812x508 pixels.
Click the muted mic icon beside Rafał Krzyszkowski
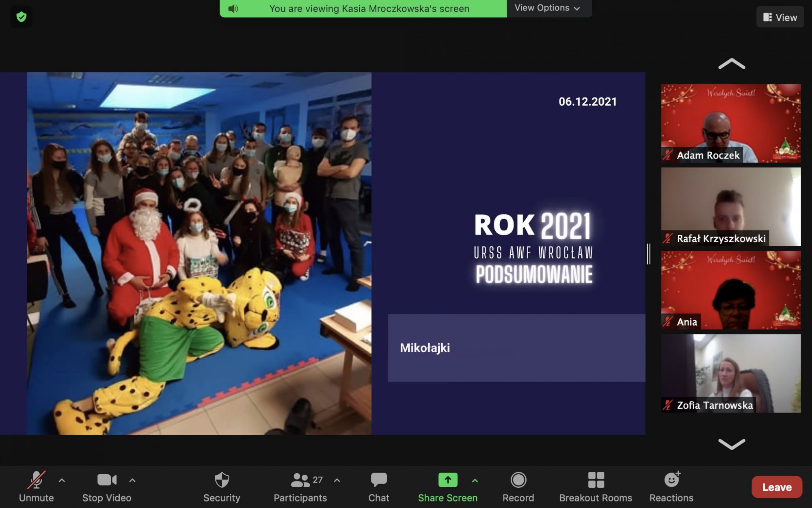click(668, 238)
